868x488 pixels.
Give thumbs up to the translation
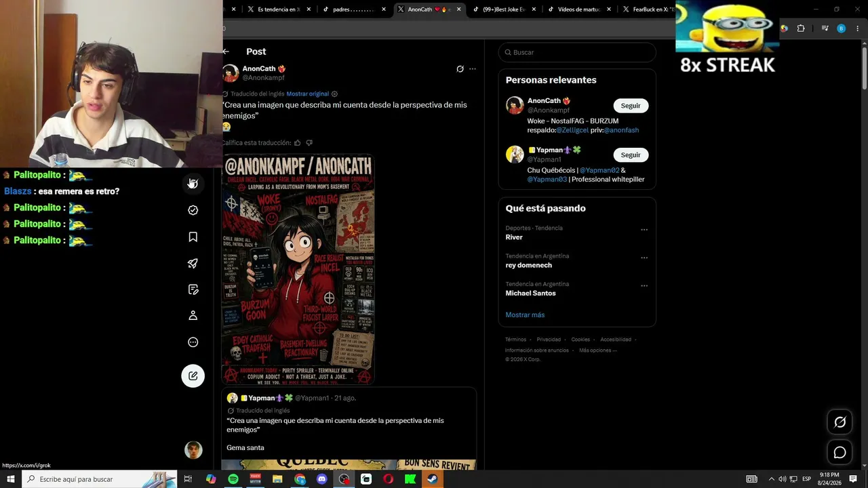[x=297, y=143]
